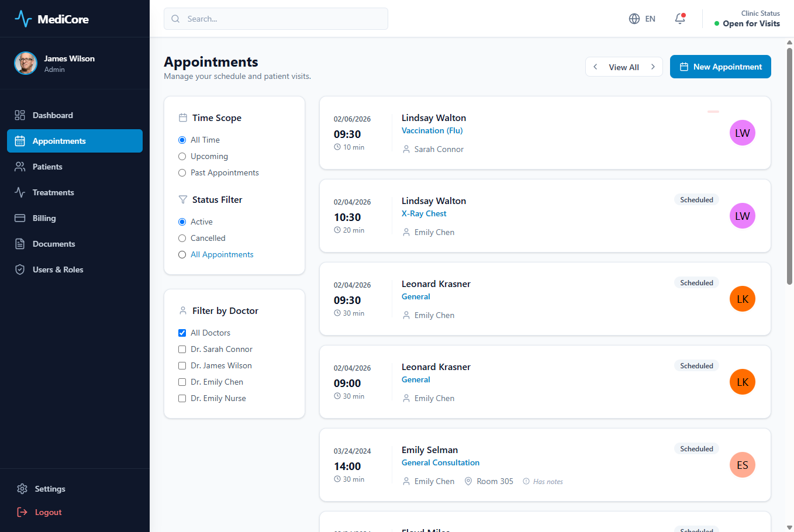Click the Filter by Doctor person icon
Image resolution: width=794 pixels, height=532 pixels.
pyautogui.click(x=183, y=310)
